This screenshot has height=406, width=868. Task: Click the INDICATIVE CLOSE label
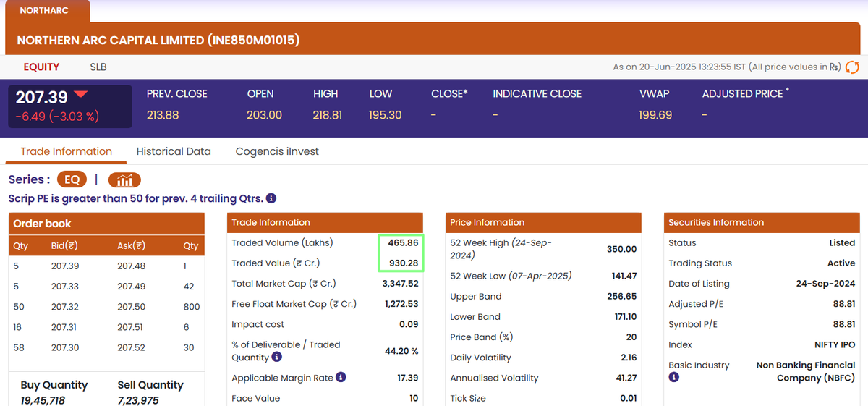537,93
